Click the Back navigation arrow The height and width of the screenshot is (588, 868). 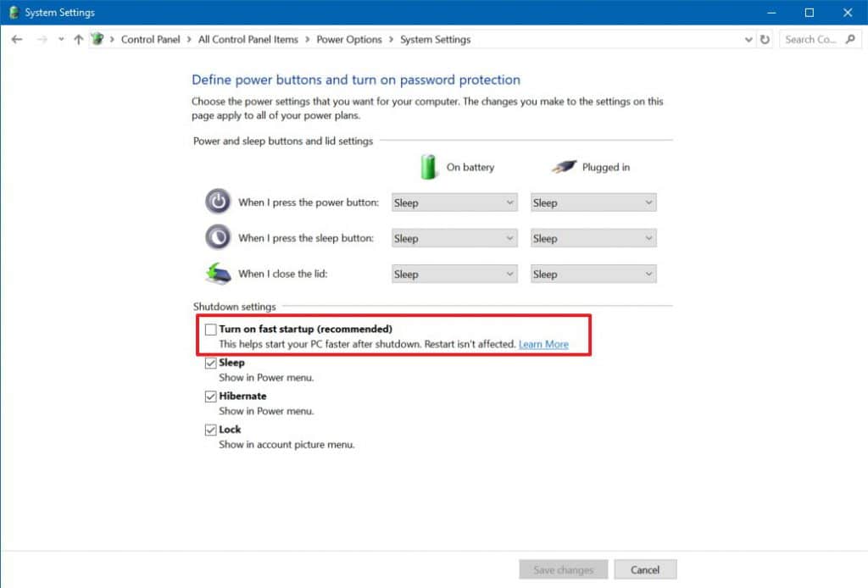click(17, 40)
